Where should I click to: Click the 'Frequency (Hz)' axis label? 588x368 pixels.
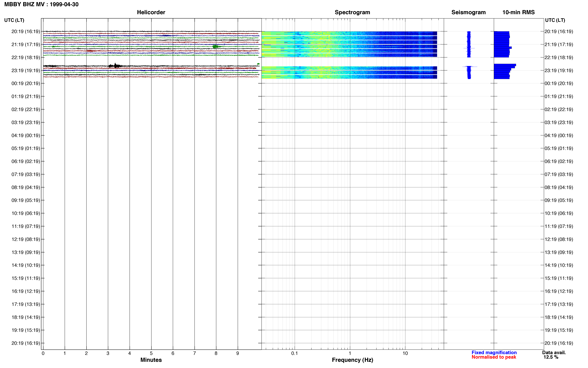[x=352, y=360]
